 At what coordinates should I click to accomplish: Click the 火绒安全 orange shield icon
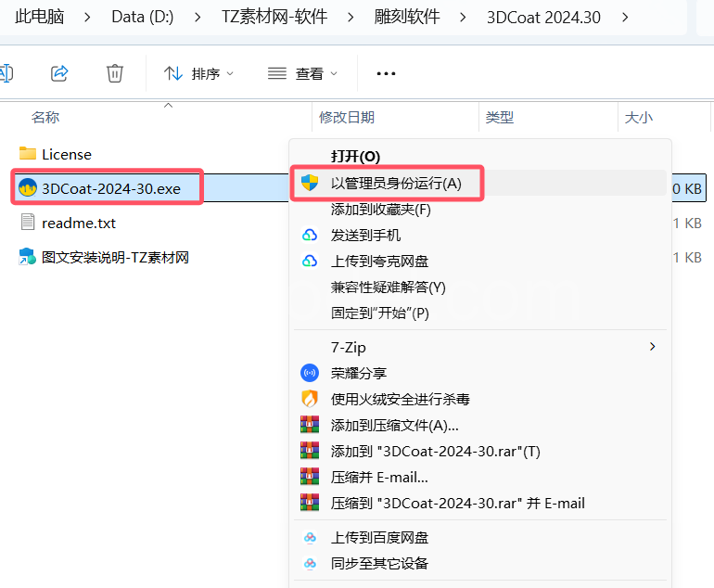pyautogui.click(x=310, y=399)
